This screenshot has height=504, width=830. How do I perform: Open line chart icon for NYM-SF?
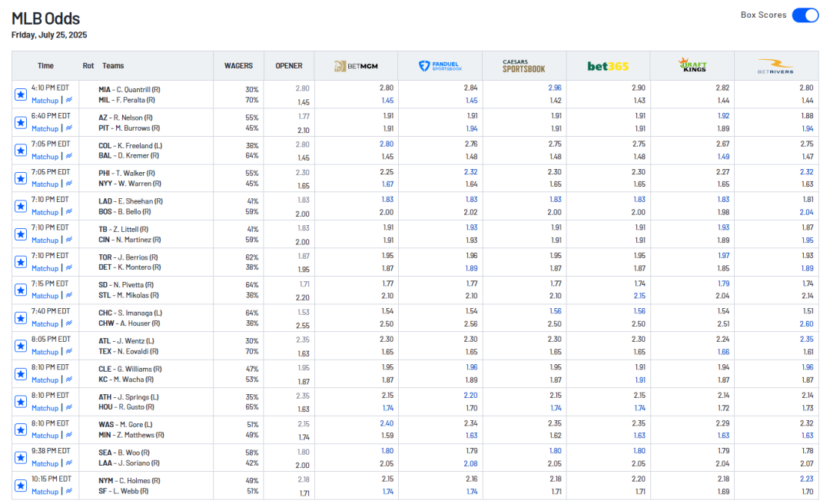69,491
